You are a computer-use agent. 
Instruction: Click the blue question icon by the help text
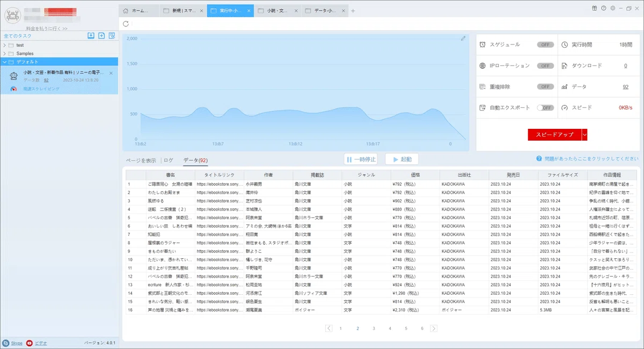(538, 159)
